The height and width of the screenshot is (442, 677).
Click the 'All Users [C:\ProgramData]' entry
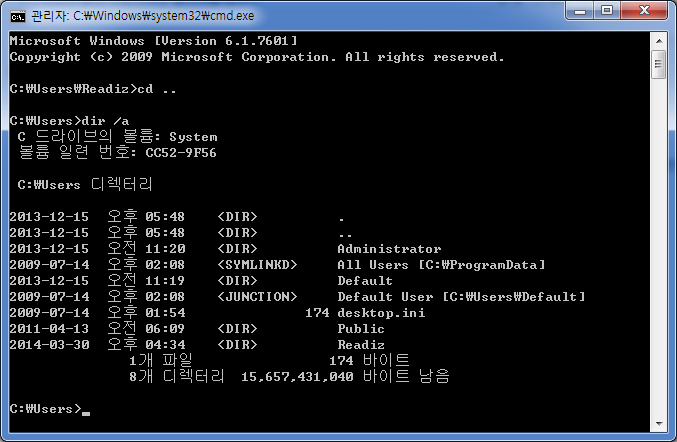(x=441, y=265)
